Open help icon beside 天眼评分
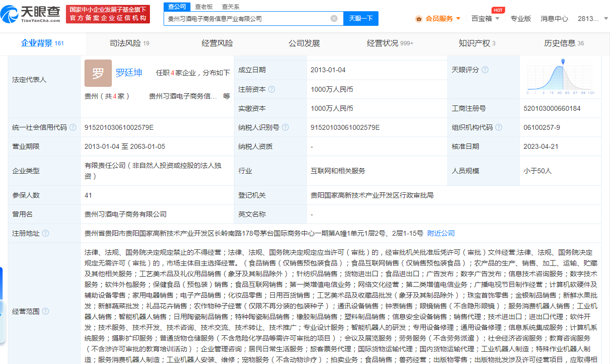The image size is (610, 364). click(x=485, y=70)
